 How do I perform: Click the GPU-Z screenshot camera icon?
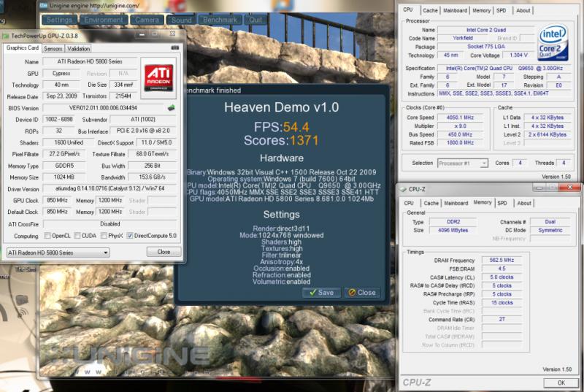(174, 47)
